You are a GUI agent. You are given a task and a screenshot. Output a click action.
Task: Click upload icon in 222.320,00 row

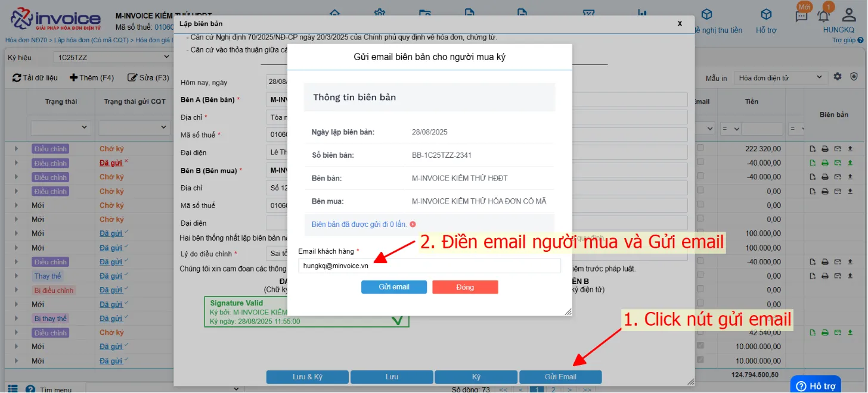(x=850, y=149)
